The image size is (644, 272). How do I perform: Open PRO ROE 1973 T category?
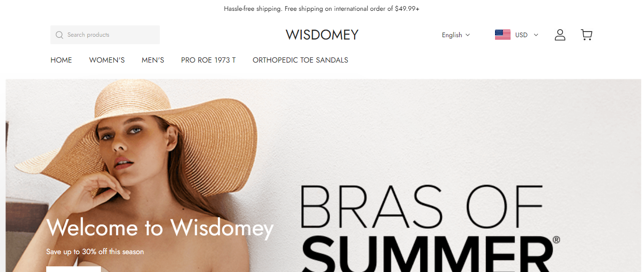(208, 60)
